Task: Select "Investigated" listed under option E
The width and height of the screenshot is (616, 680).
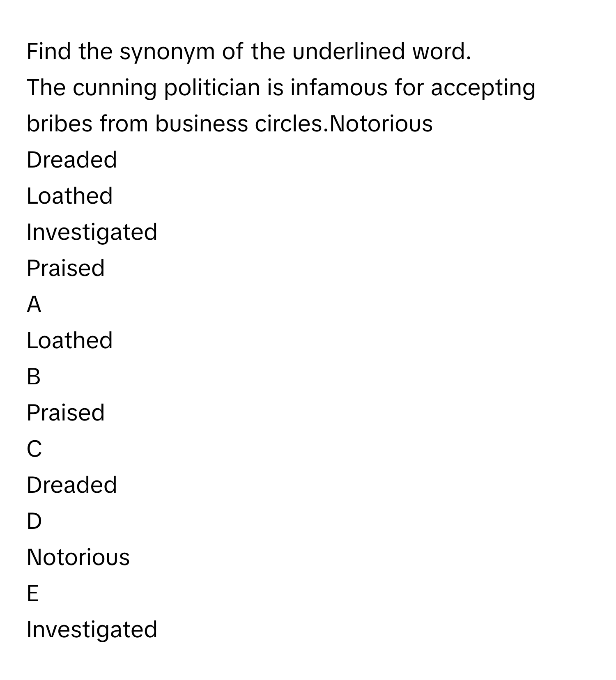Action: pos(92,629)
